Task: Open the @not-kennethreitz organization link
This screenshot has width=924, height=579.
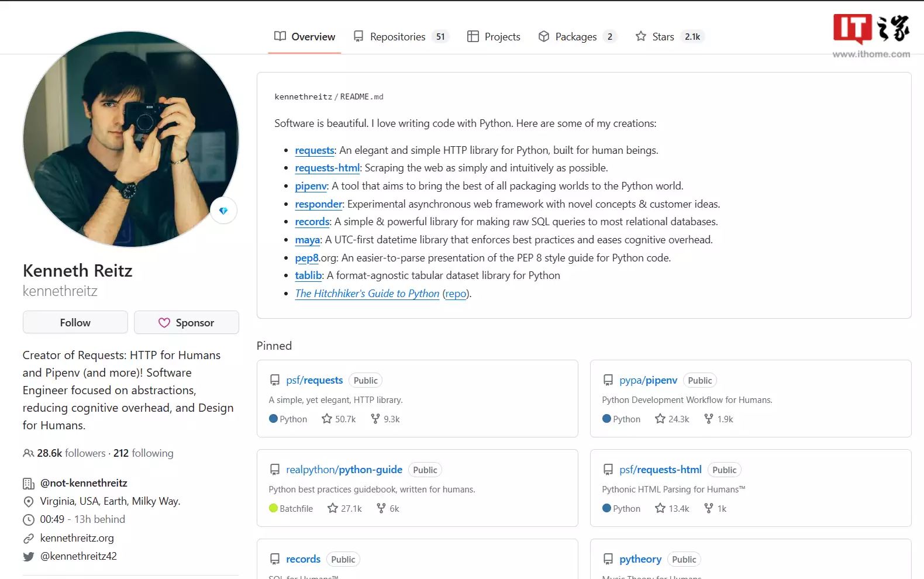Action: tap(84, 483)
